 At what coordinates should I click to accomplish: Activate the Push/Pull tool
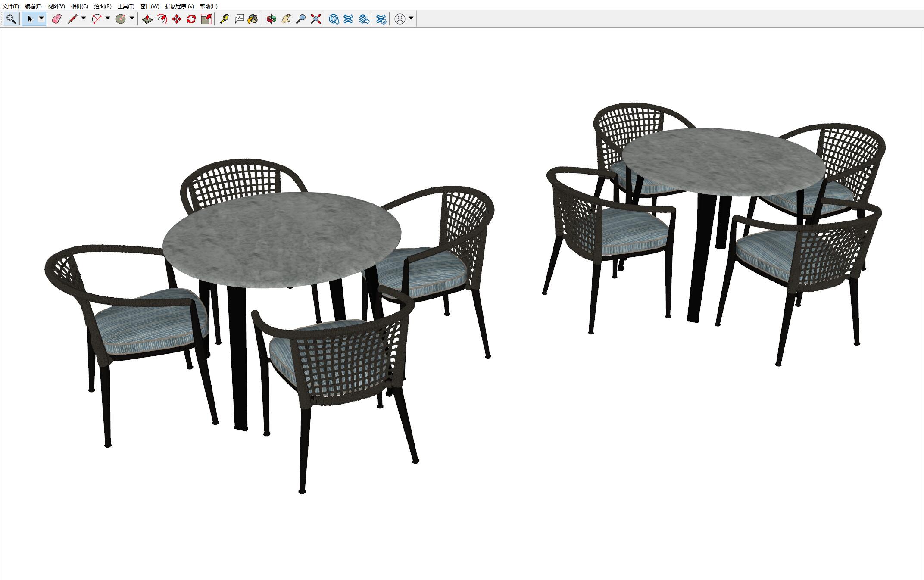tap(147, 19)
